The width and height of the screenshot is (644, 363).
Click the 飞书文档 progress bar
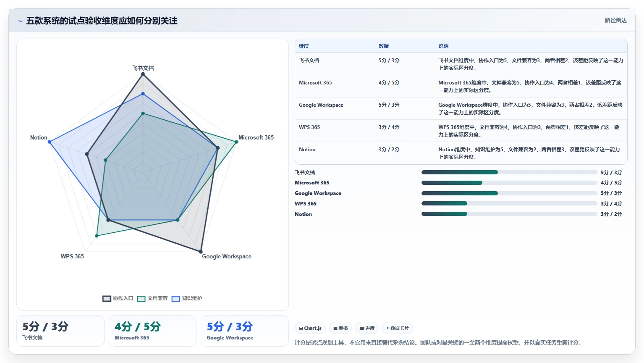click(x=509, y=172)
